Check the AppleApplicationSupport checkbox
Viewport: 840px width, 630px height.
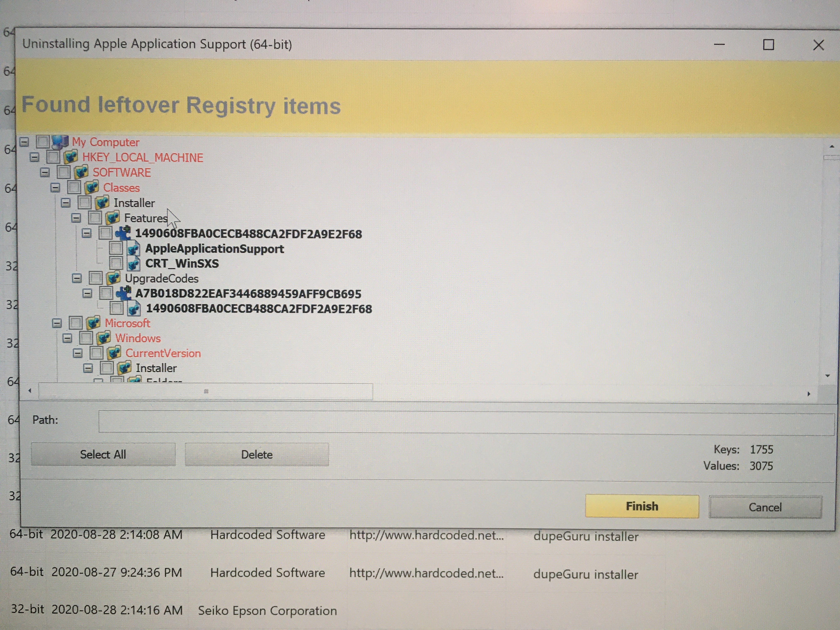116,248
